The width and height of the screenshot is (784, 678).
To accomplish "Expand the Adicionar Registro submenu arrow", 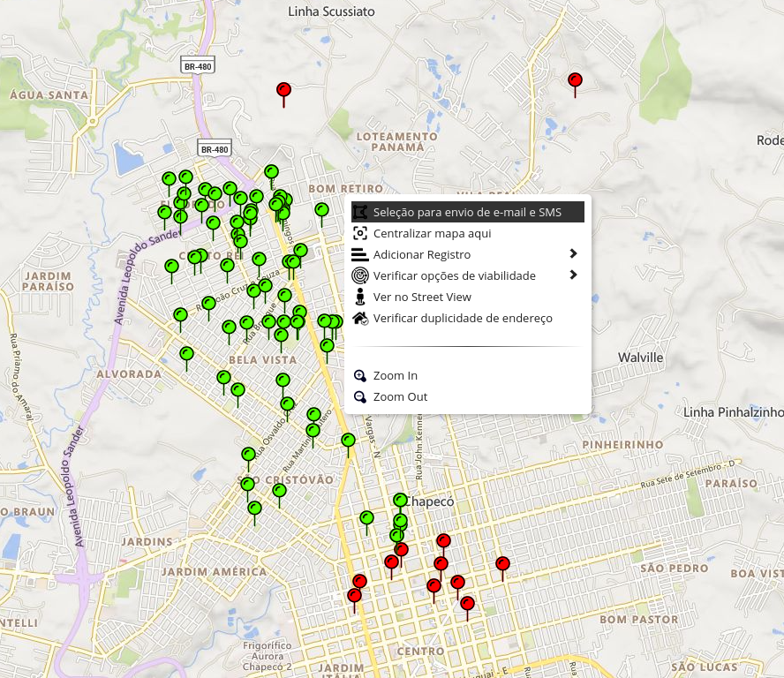I will pos(574,253).
